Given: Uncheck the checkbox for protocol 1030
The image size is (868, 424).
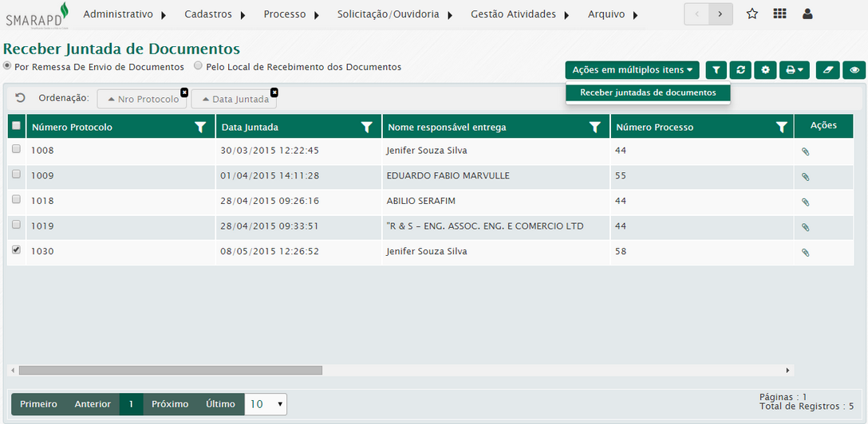Looking at the screenshot, I should (16, 250).
